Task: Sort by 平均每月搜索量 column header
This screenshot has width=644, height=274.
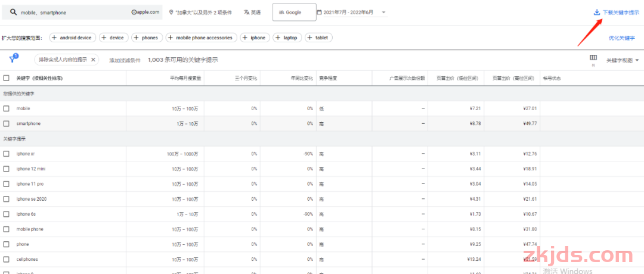Action: (x=185, y=78)
